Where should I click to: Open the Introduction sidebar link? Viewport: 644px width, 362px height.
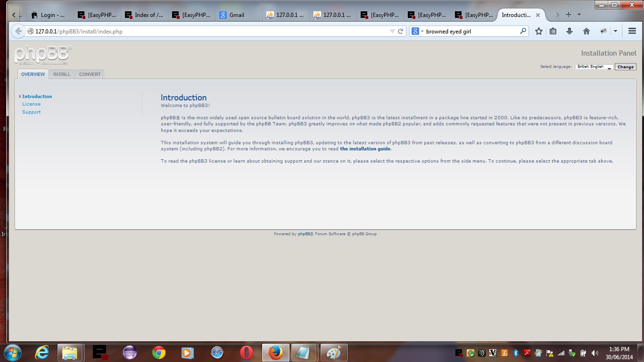pos(37,96)
